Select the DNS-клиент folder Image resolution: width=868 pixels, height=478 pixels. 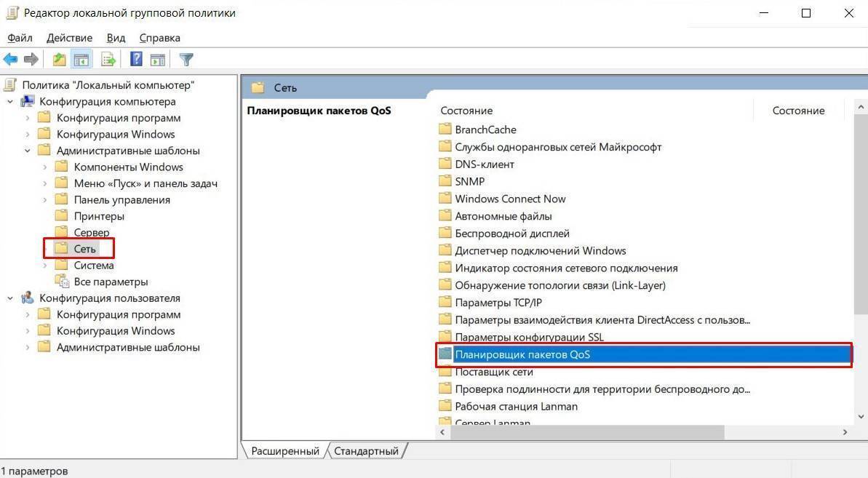484,164
